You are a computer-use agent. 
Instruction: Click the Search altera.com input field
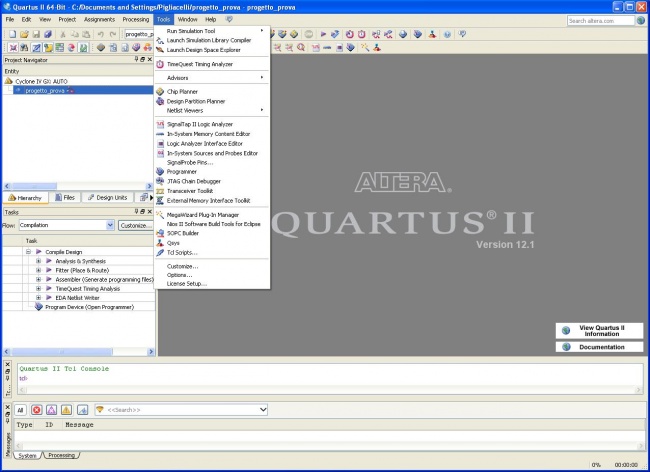pos(600,21)
